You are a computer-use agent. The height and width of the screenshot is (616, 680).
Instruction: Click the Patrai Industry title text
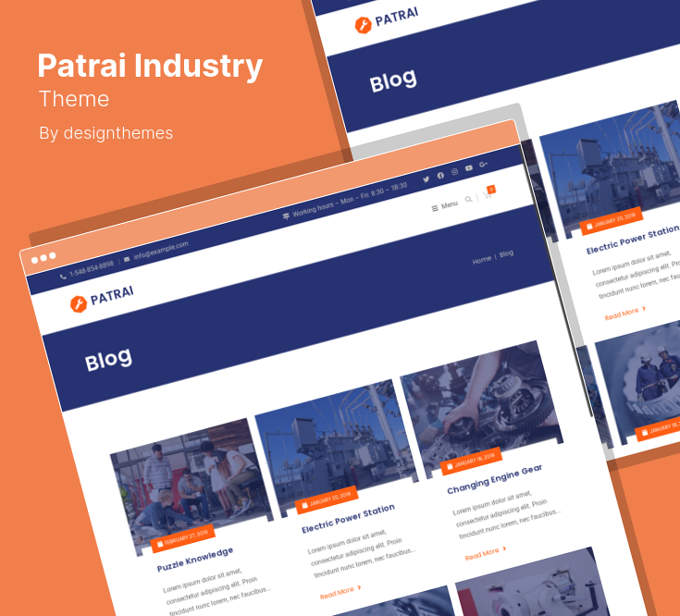tap(150, 66)
